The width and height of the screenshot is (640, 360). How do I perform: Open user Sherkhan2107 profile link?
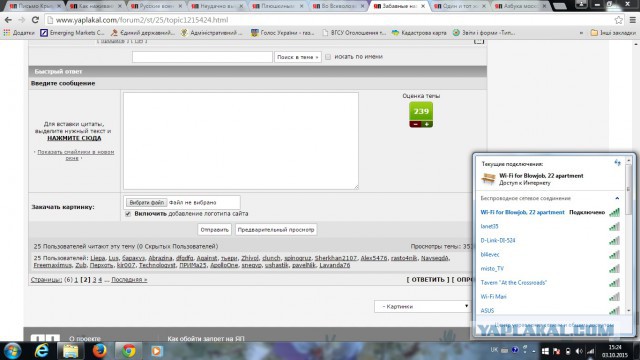click(336, 258)
